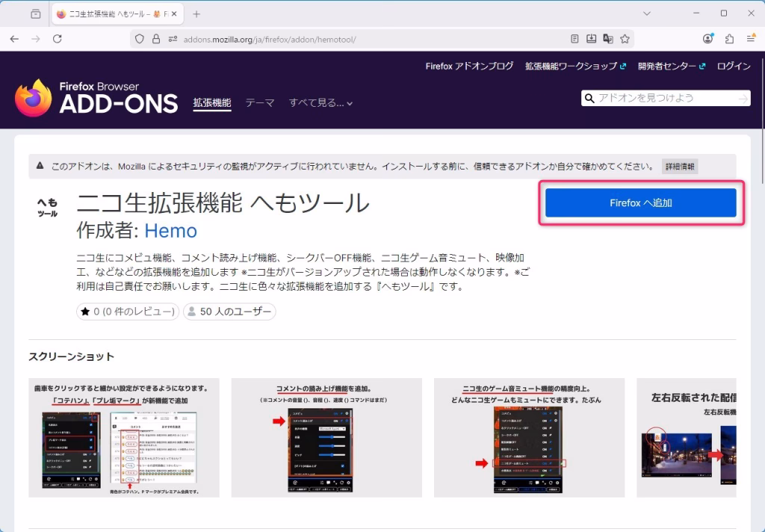The width and height of the screenshot is (765, 532).
Task: Bookmark this page with the star icon
Action: coord(625,39)
